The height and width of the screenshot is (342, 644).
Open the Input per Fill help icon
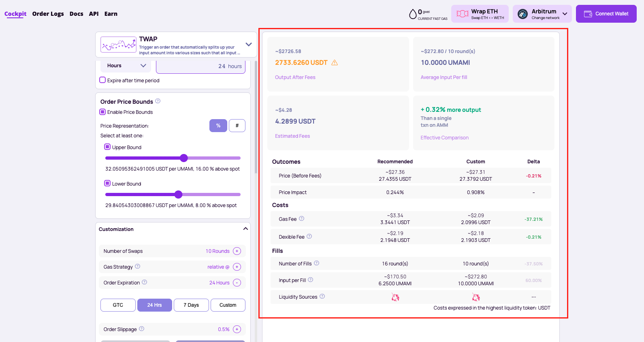click(x=311, y=280)
